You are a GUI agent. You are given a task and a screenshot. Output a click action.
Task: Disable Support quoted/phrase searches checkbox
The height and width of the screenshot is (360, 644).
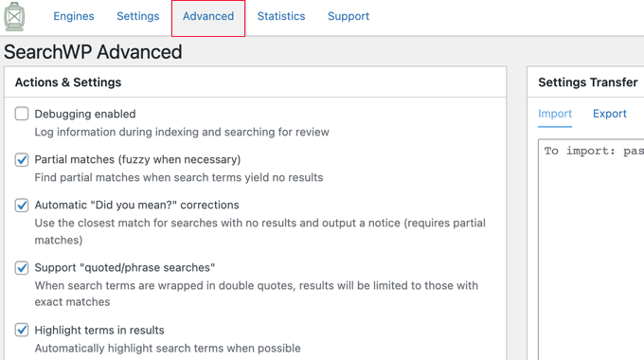[x=22, y=267]
